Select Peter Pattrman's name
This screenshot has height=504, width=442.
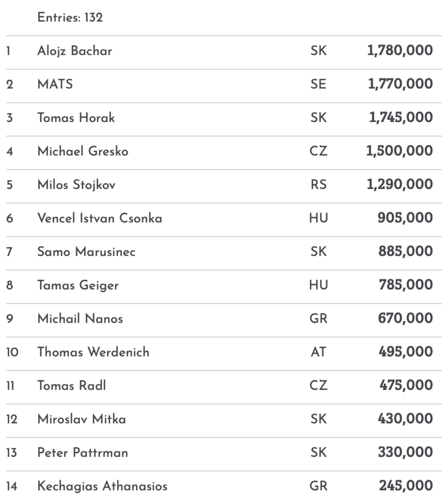pyautogui.click(x=83, y=453)
